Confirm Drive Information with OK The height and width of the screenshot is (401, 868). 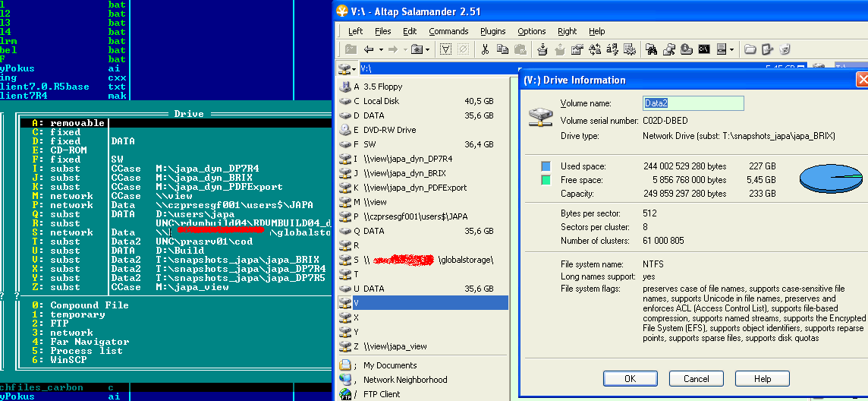630,379
